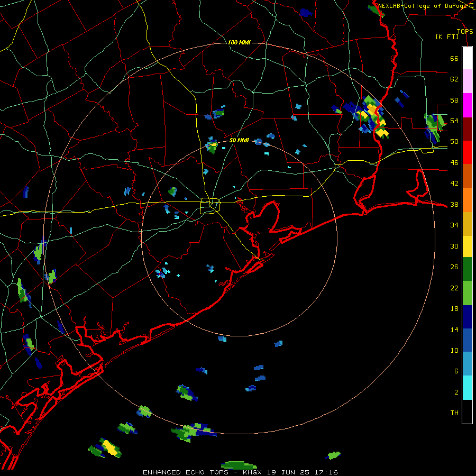Click the black TH band at legend bottom
Viewport: 476px width, 476px height.
click(467, 411)
